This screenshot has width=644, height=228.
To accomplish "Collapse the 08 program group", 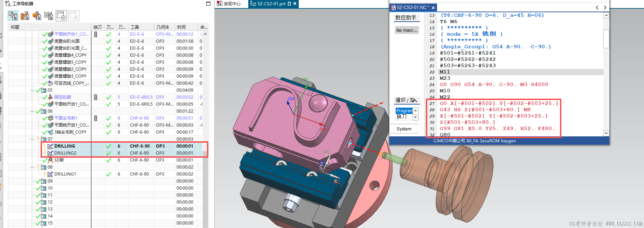I will (32, 167).
